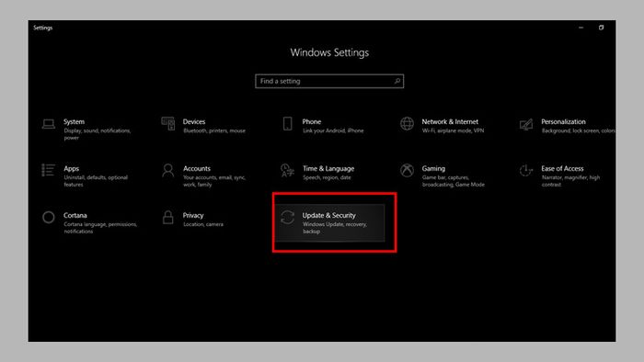Open the Phone settings label
The width and height of the screenshot is (644, 362).
click(312, 122)
